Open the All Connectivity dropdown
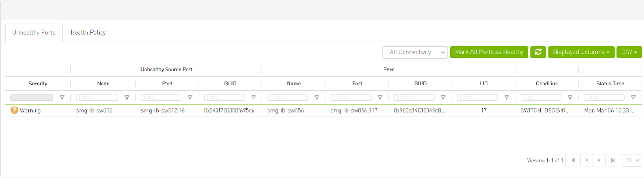Image resolution: width=644 pixels, height=178 pixels. pos(415,52)
